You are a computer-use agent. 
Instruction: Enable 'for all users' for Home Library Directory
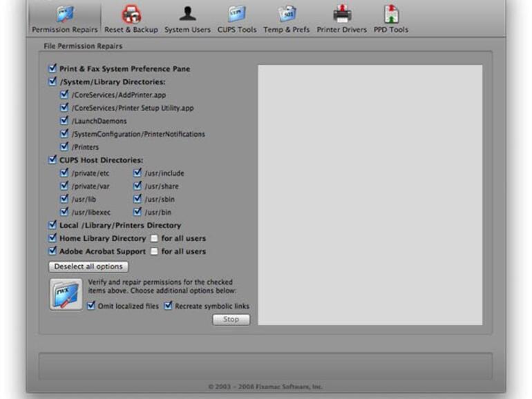[155, 238]
